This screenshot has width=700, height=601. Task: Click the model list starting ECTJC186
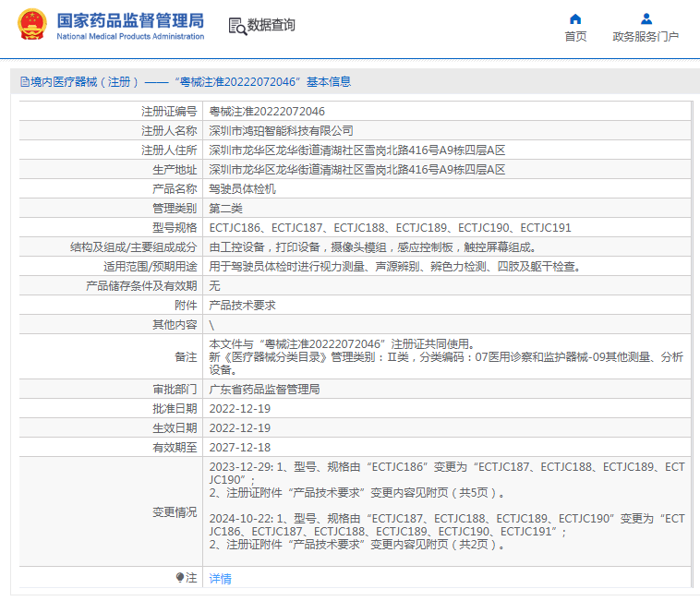pos(391,228)
